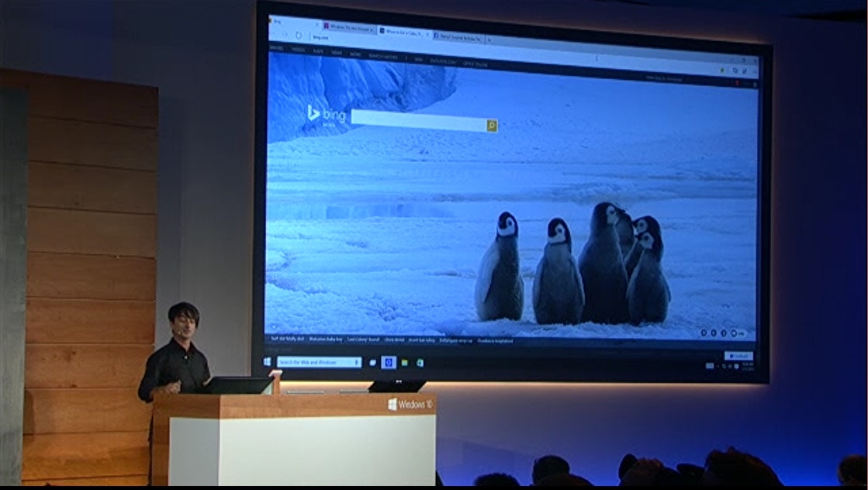Switch to the third browser tab
The image size is (868, 490).
tap(402, 32)
